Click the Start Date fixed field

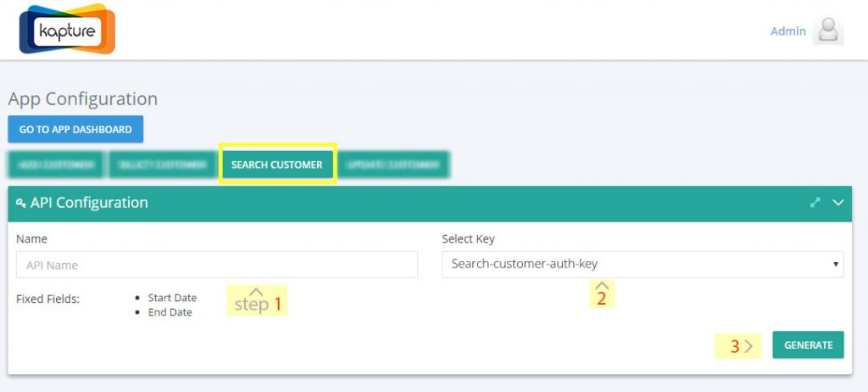pyautogui.click(x=172, y=298)
